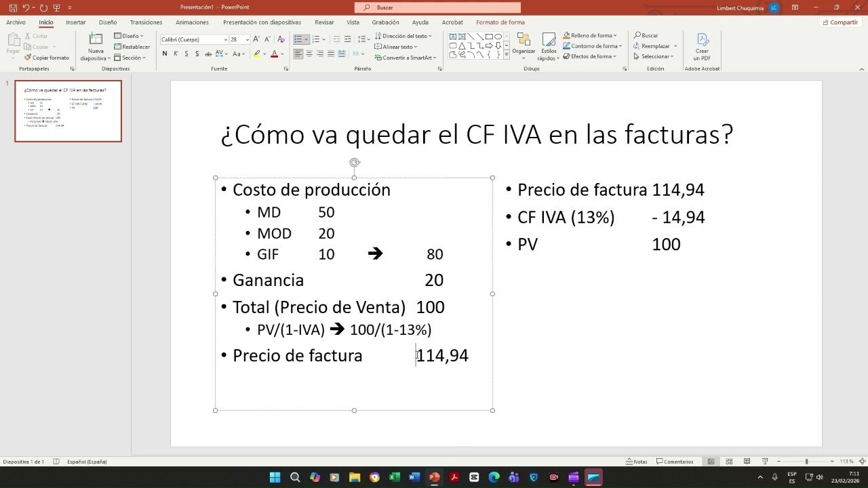Click Buscar in Edición group
Screen dimensions: 868x488
[x=646, y=35]
